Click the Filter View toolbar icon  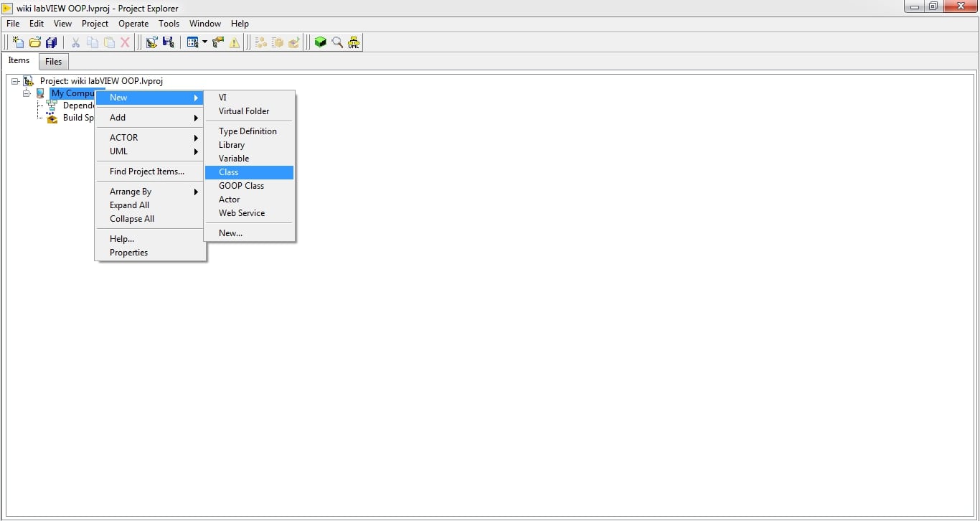(192, 42)
